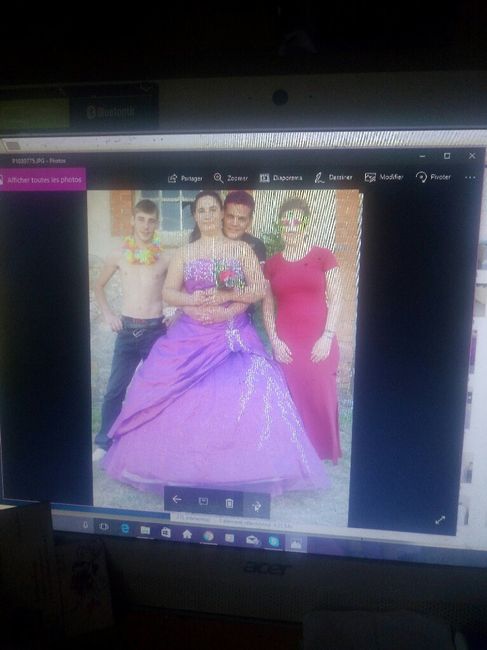Open Microsoft Store from the taskbar
Image resolution: width=487 pixels, height=650 pixels.
pos(166,532)
